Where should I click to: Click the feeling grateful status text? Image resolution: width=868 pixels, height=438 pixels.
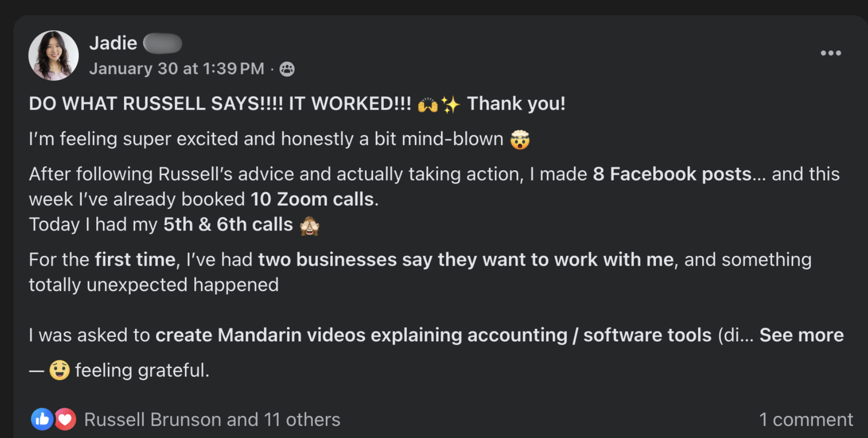[142, 370]
